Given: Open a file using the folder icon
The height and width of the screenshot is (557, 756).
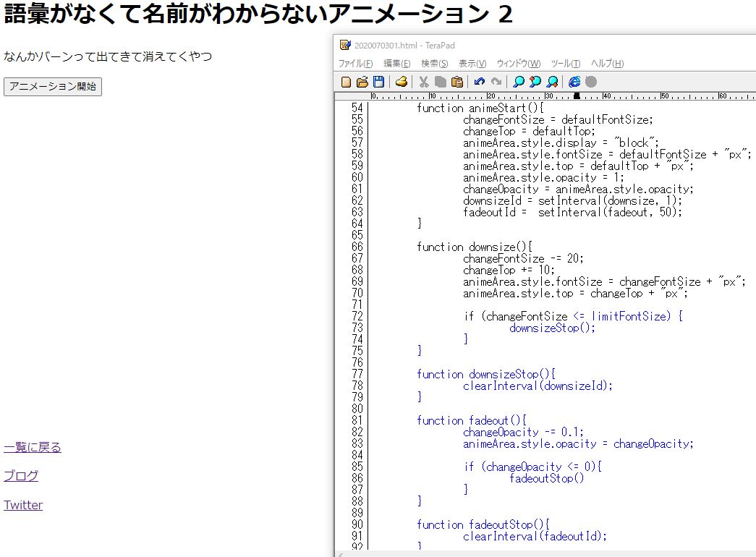Looking at the screenshot, I should 361,81.
